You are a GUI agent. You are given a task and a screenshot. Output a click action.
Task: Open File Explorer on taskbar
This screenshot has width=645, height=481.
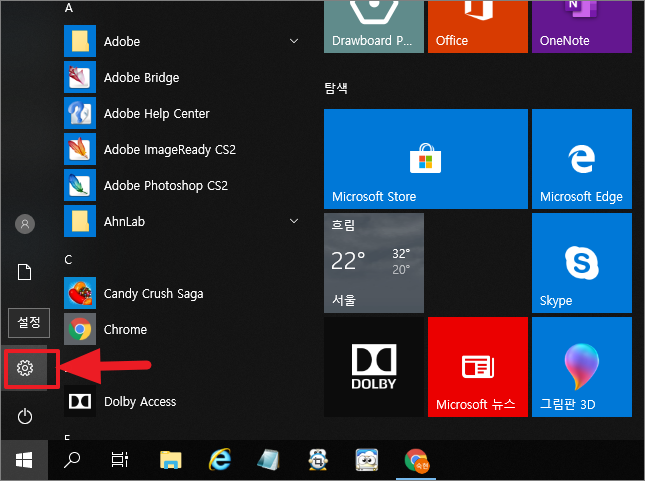pyautogui.click(x=171, y=460)
